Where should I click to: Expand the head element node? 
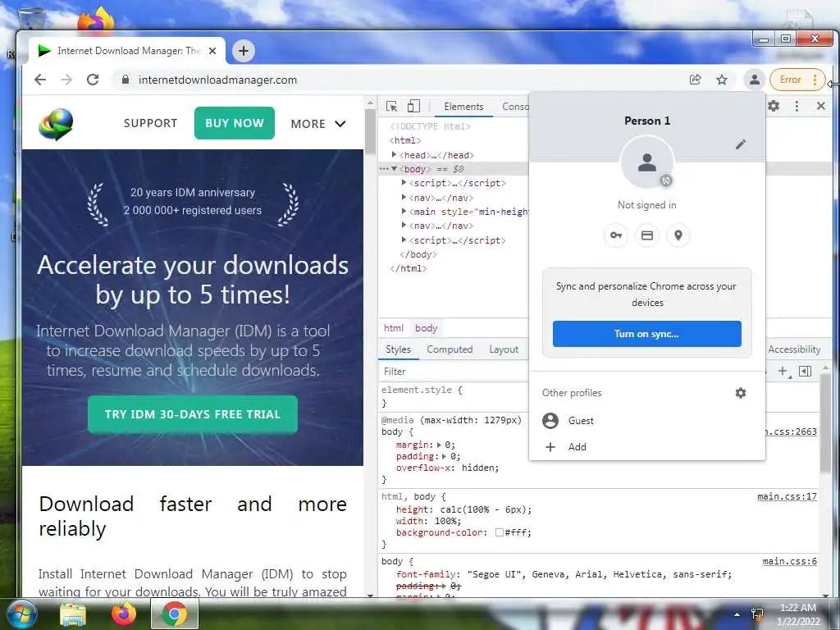(x=395, y=154)
